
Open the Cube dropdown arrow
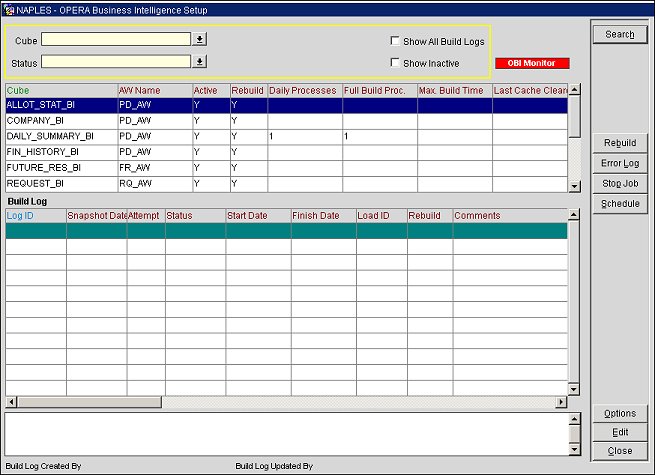(x=199, y=40)
